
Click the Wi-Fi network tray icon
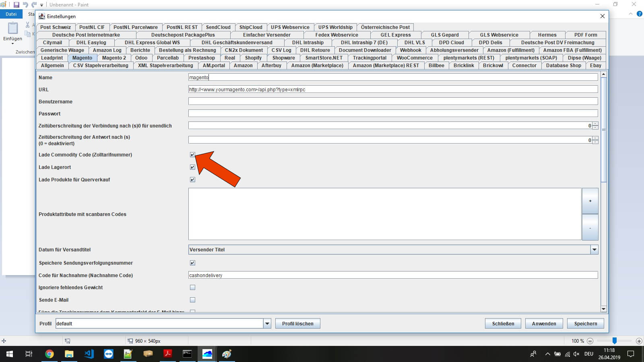click(x=567, y=354)
